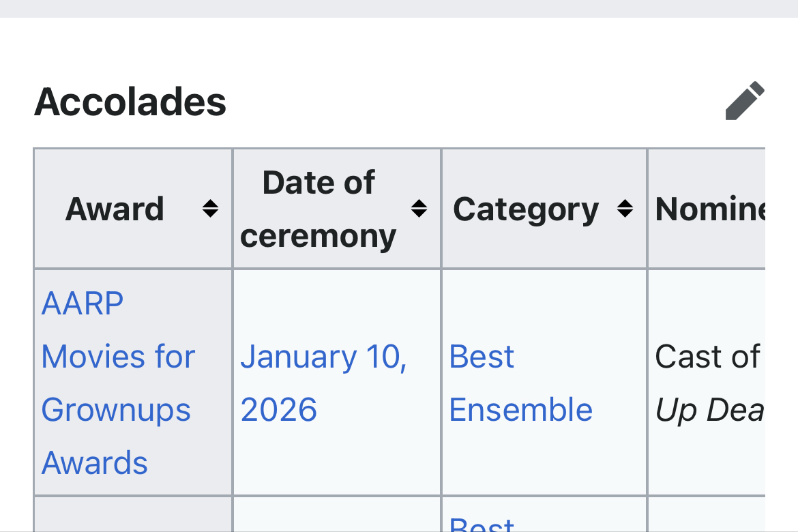Click the sort arrows in Award column
This screenshot has height=532, width=798.
click(211, 209)
